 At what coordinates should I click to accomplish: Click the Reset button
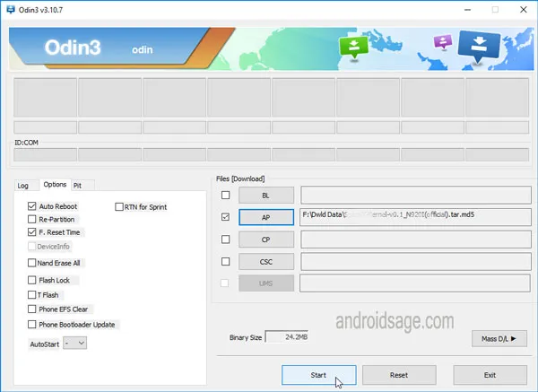click(399, 375)
